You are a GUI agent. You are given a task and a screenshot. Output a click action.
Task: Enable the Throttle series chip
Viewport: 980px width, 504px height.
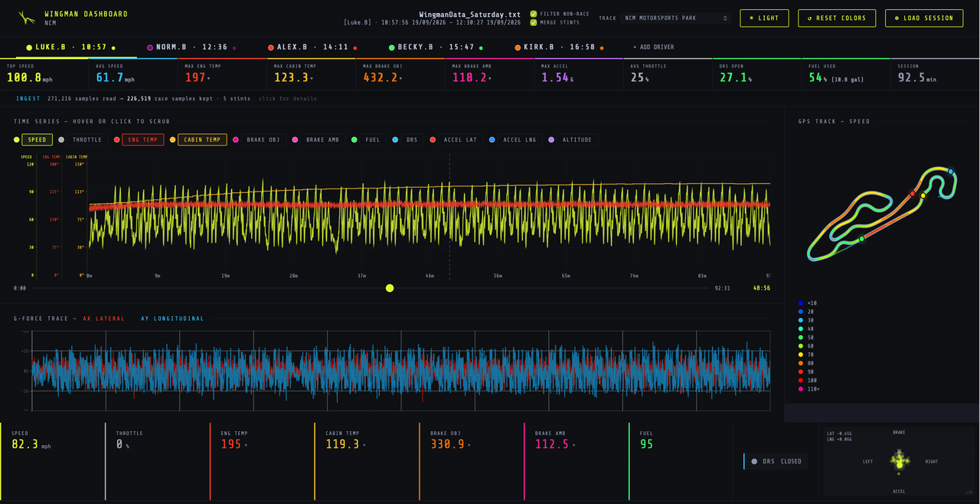pos(87,140)
